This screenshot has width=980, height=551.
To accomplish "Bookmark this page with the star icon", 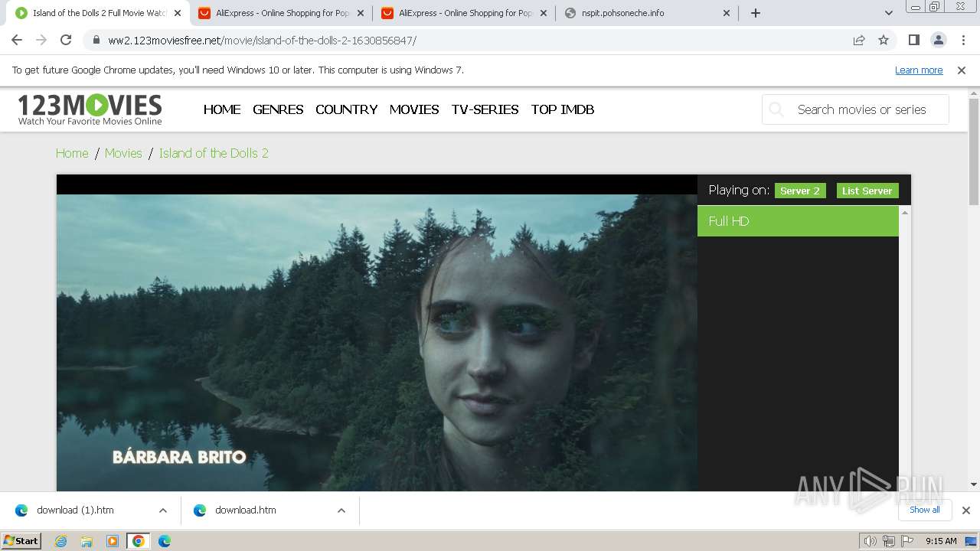I will click(x=884, y=40).
